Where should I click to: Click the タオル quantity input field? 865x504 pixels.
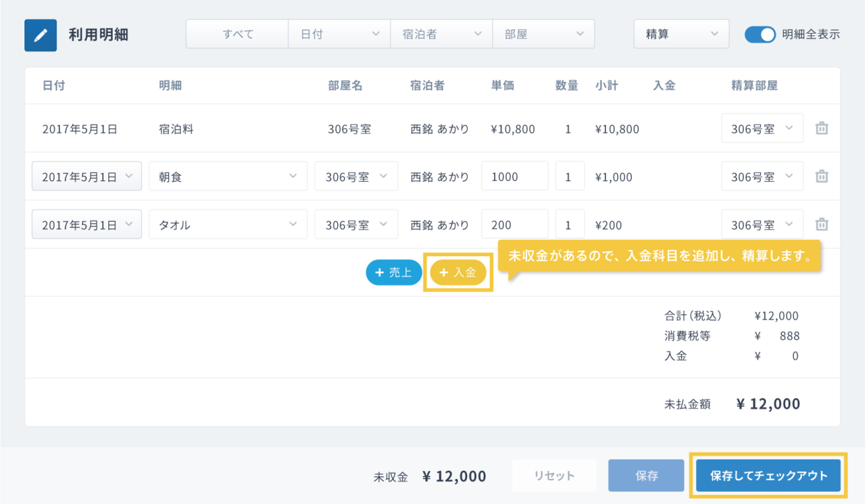point(569,225)
